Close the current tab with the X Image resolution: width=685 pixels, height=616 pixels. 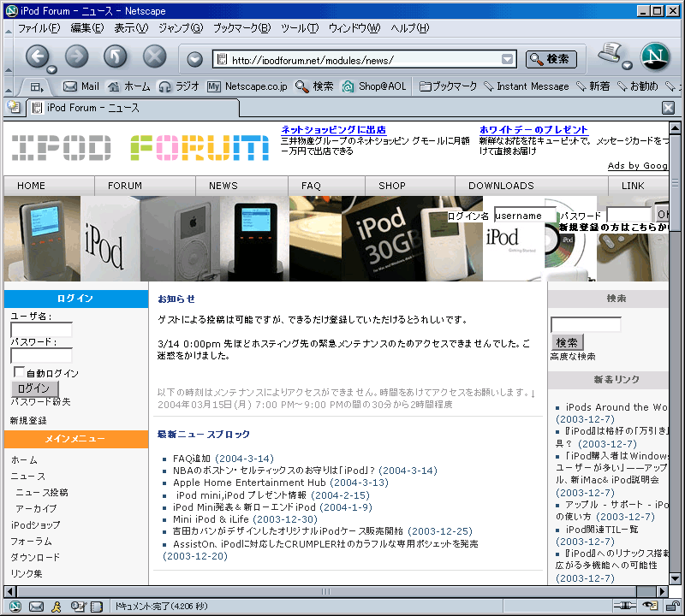[x=668, y=108]
